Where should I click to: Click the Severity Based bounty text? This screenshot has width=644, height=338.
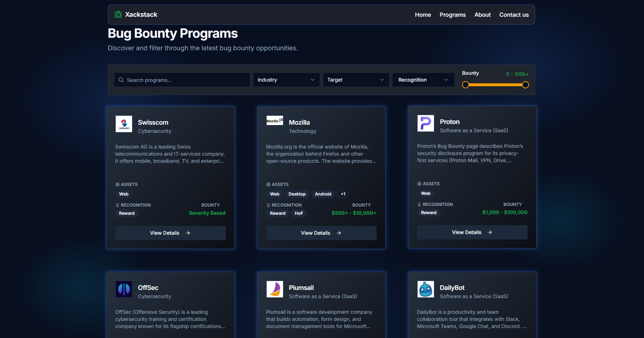click(207, 213)
